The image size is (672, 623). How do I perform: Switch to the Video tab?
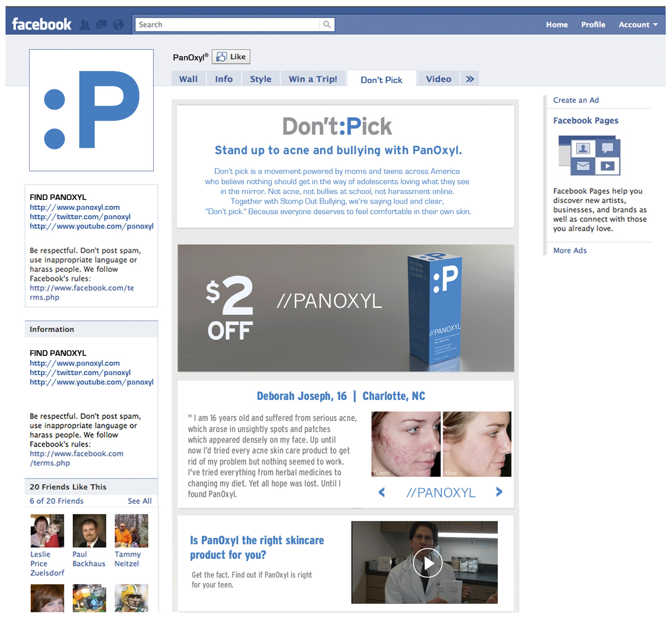click(439, 79)
